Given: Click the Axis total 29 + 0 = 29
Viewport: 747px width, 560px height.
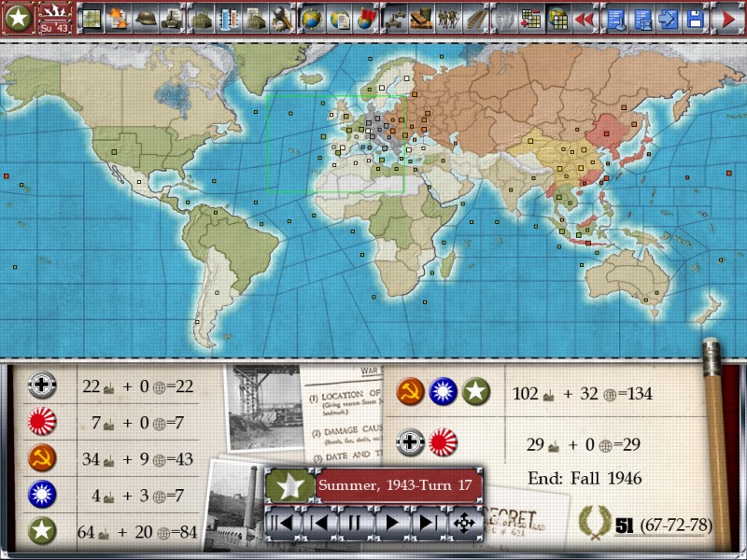Looking at the screenshot, I should click(584, 444).
